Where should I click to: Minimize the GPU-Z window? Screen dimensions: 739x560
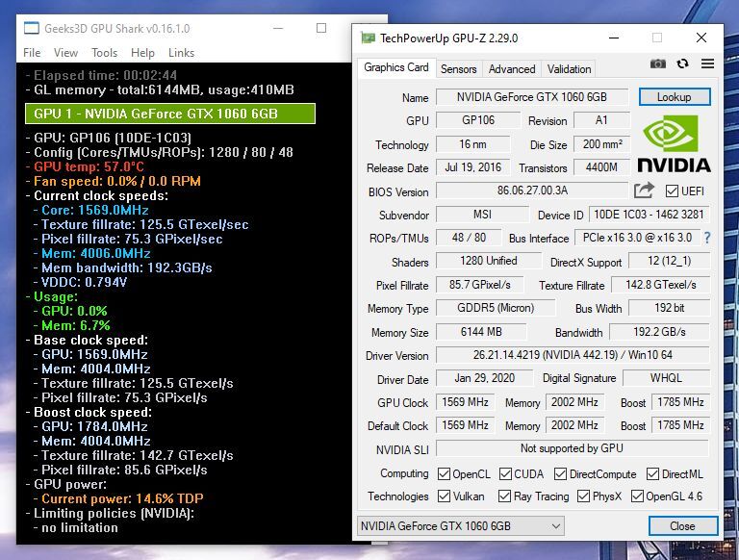[614, 38]
